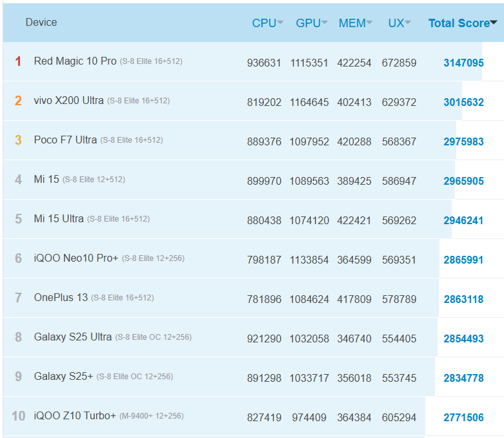Screen dimensions: 504x438
Task: Open OnePlus 13 device entry
Action: (x=61, y=297)
